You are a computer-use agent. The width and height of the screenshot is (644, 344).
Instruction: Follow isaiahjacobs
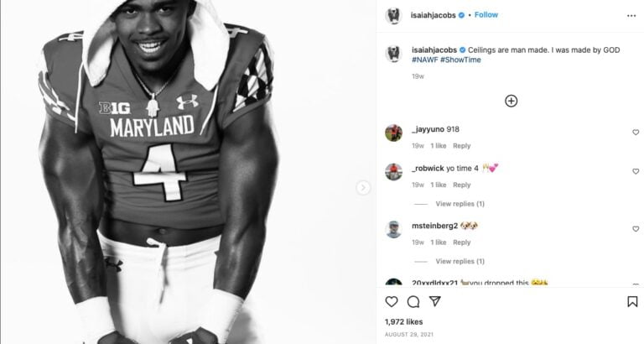(x=486, y=15)
